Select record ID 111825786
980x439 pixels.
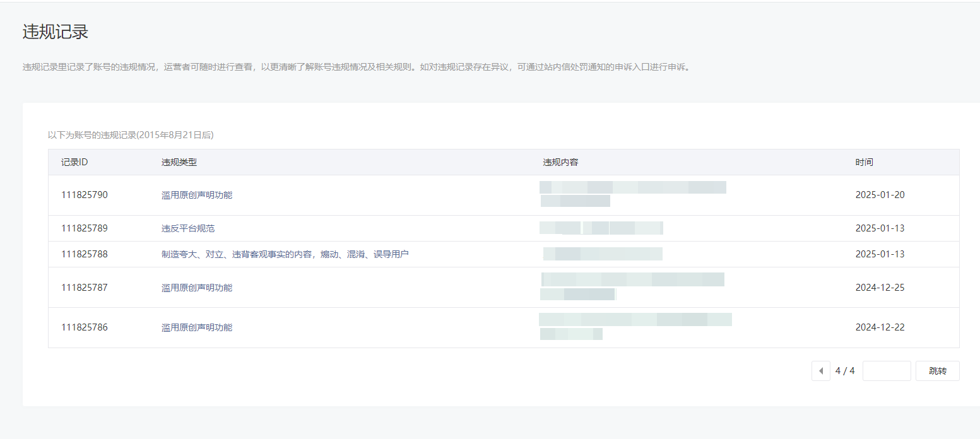pos(85,327)
